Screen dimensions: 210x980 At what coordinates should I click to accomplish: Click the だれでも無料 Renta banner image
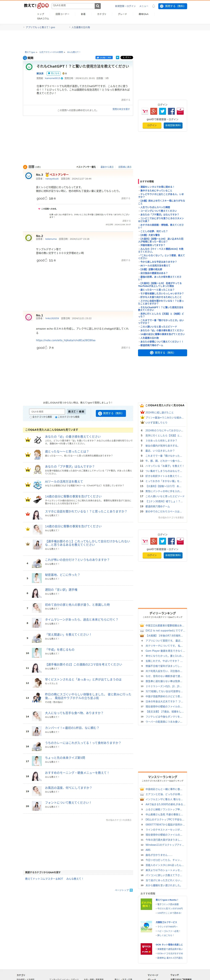pyautogui.click(x=146, y=904)
